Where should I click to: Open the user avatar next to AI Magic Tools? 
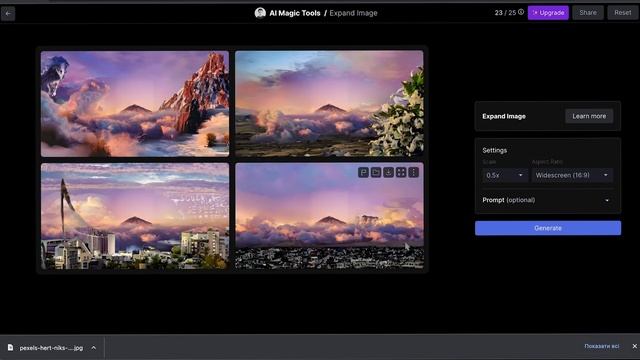pyautogui.click(x=260, y=13)
